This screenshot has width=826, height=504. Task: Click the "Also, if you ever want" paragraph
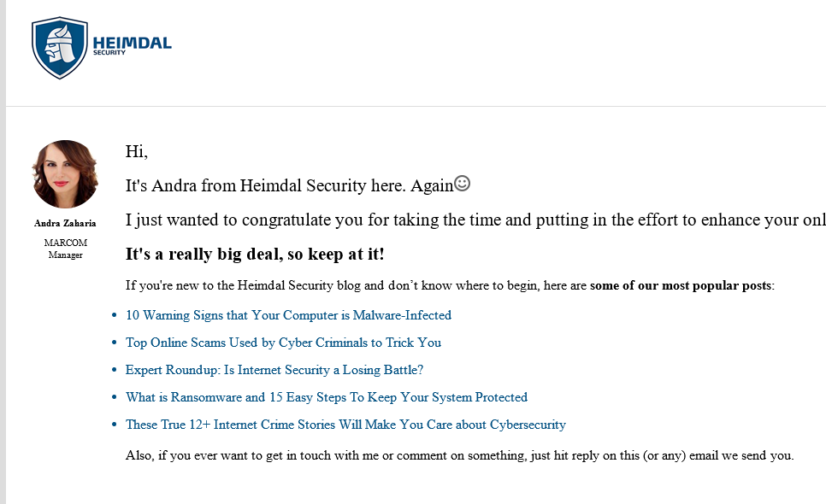coord(459,455)
